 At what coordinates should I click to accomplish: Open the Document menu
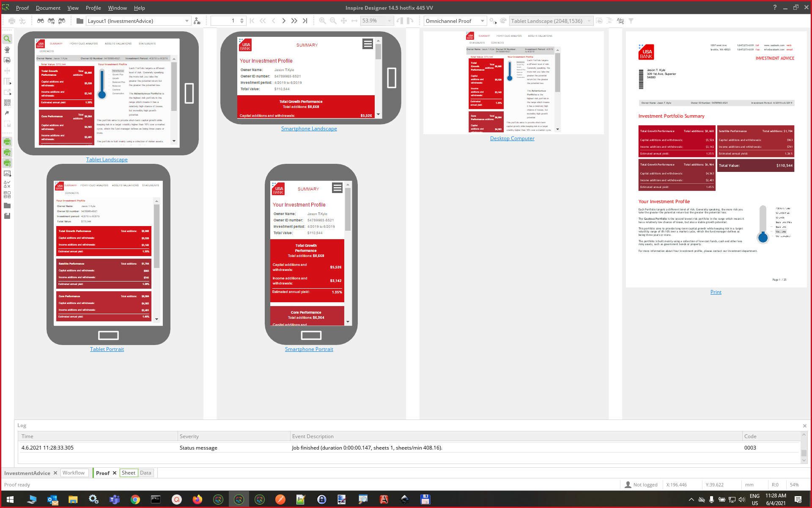48,8
